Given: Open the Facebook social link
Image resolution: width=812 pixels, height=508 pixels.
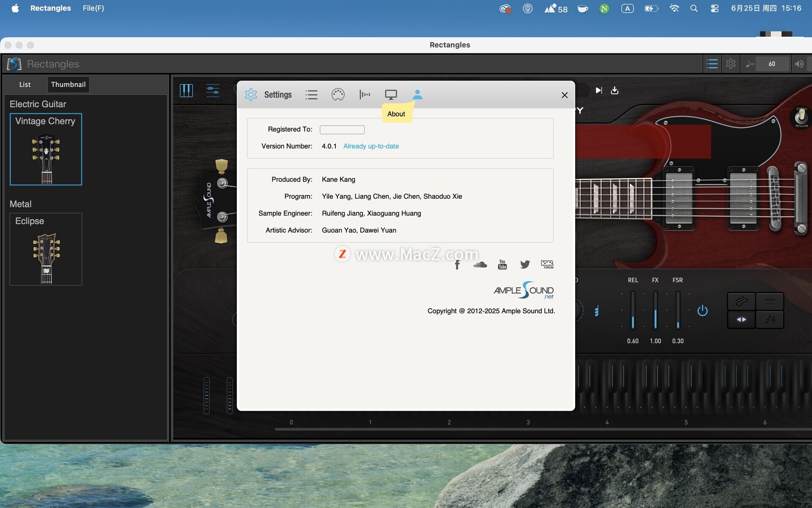Looking at the screenshot, I should click(x=457, y=265).
